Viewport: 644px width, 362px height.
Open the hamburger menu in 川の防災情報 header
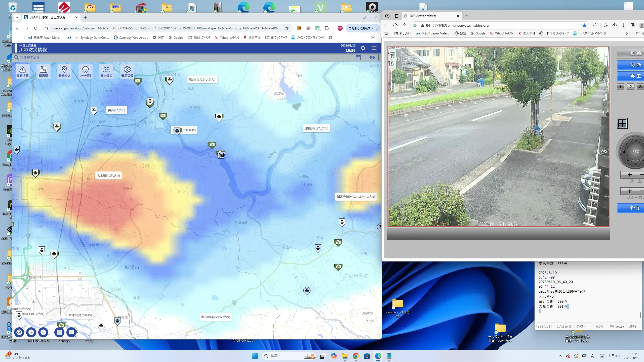374,48
